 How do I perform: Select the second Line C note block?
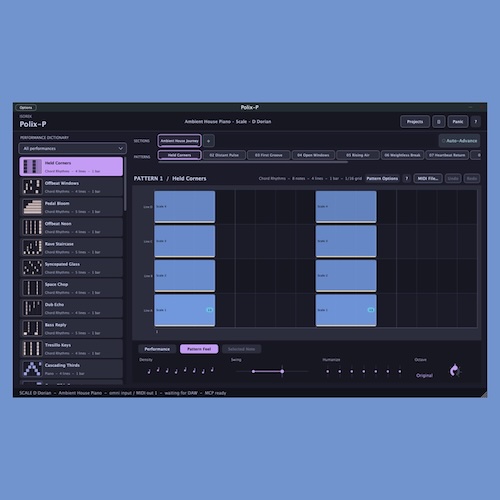pyautogui.click(x=346, y=241)
